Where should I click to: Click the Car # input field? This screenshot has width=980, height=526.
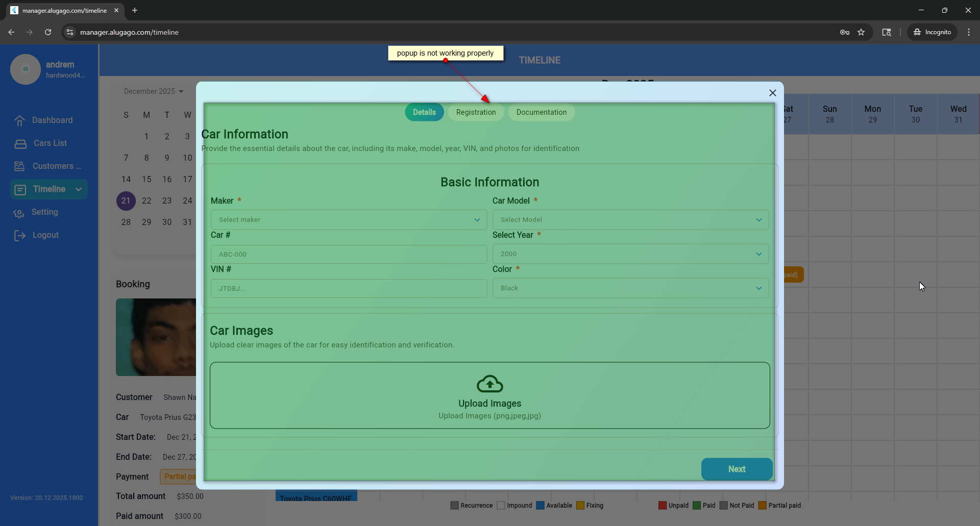(349, 254)
